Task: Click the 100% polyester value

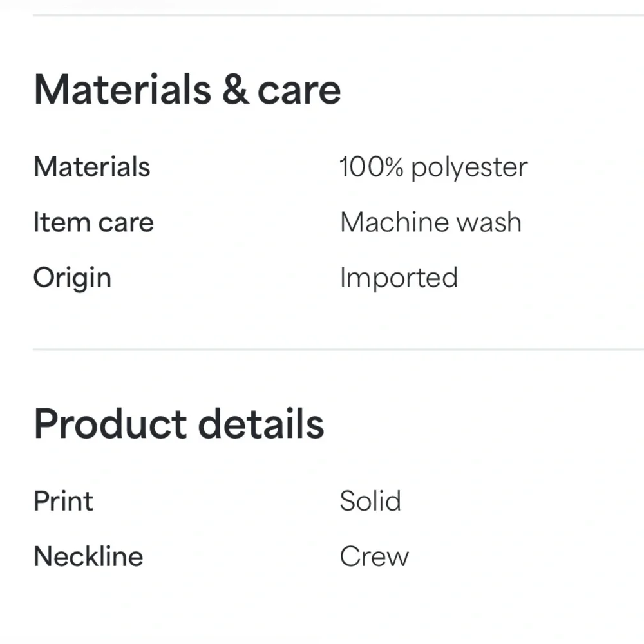Action: coord(433,167)
